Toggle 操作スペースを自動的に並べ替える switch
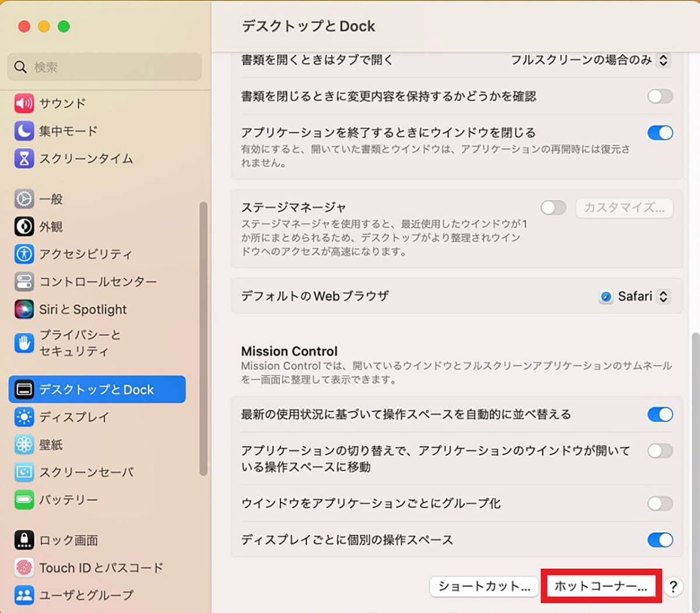700x613 pixels. click(x=660, y=415)
